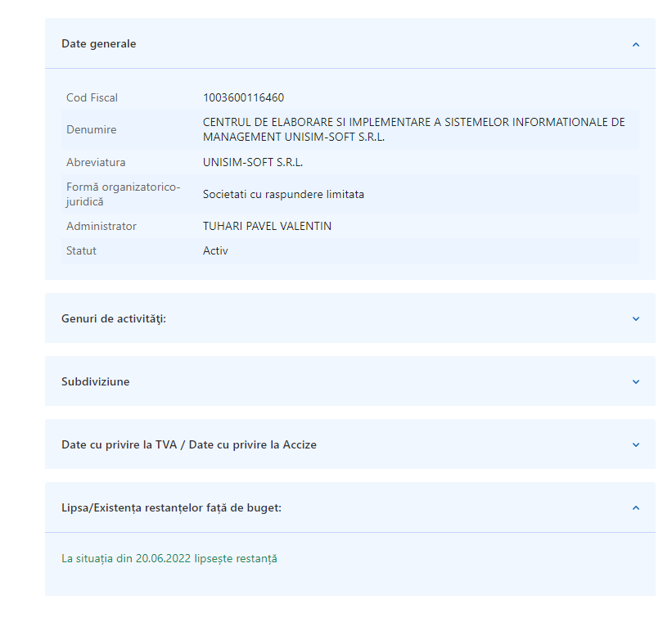This screenshot has height=622, width=672.
Task: Open 'Genuri de activităţi:' header title
Action: tap(114, 318)
